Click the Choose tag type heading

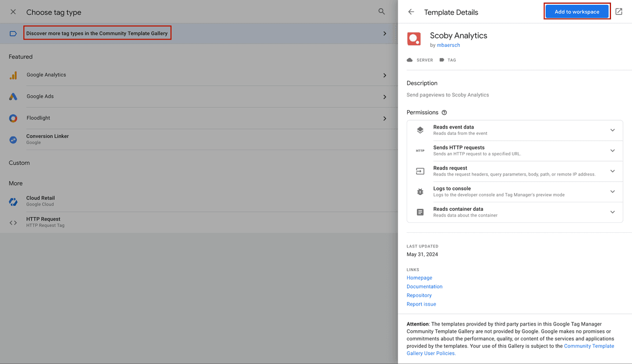54,12
